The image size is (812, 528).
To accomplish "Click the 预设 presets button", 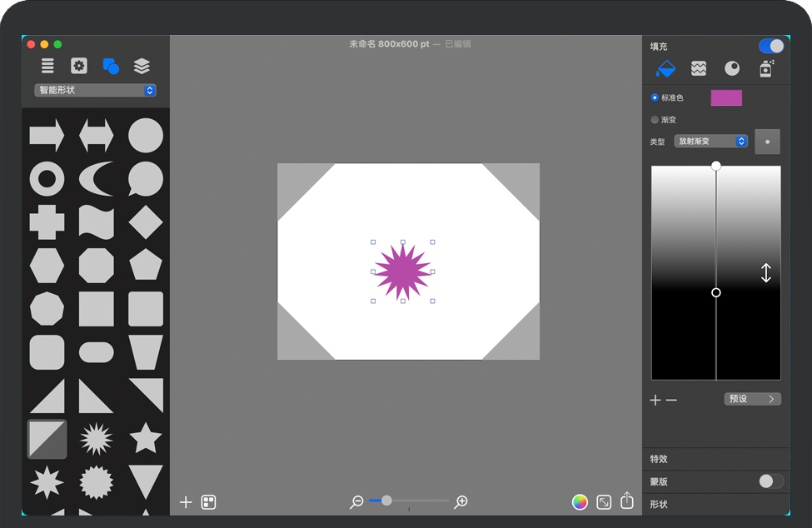I will click(x=752, y=399).
